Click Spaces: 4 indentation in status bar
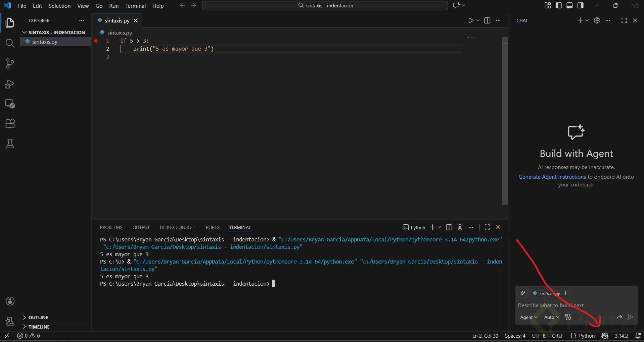 pyautogui.click(x=515, y=336)
